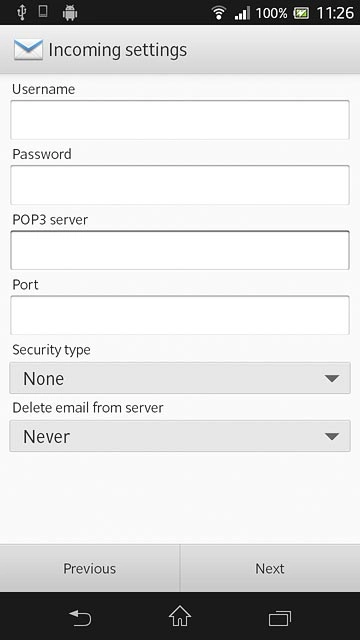
Task: Select the POP3 server input field
Action: click(180, 250)
